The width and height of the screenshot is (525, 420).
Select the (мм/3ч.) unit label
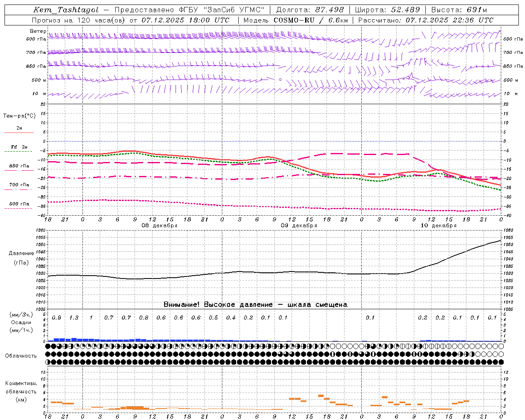[21, 315]
